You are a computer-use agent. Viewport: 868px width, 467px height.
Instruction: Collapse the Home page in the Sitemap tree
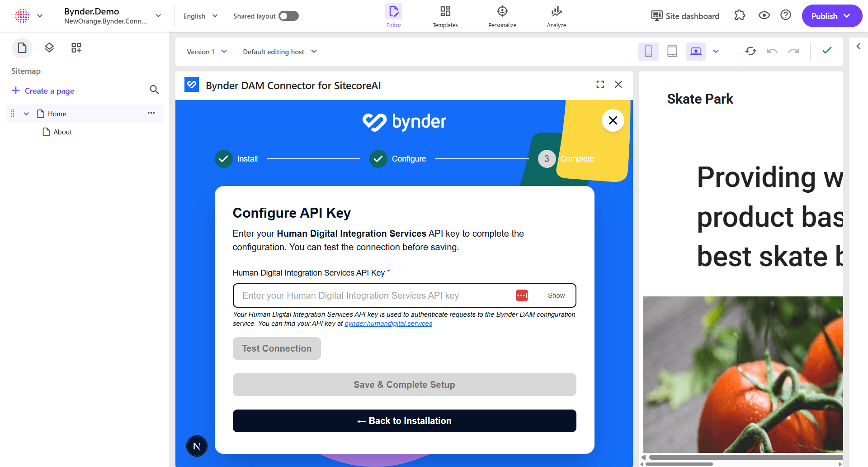tap(26, 114)
